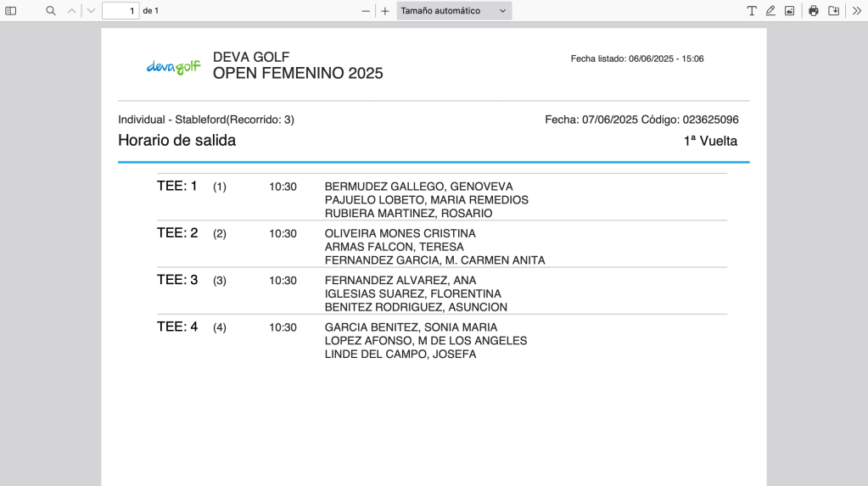Open the find in document search

coord(51,11)
